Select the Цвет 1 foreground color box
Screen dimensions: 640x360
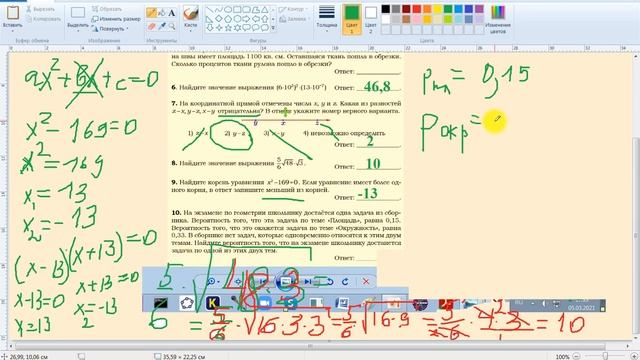(352, 19)
